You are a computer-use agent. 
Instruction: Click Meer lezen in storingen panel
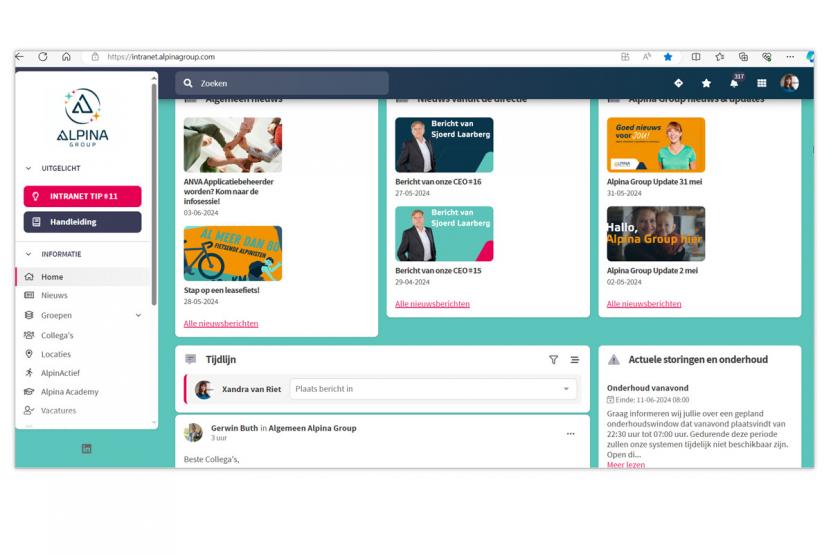coord(626,465)
